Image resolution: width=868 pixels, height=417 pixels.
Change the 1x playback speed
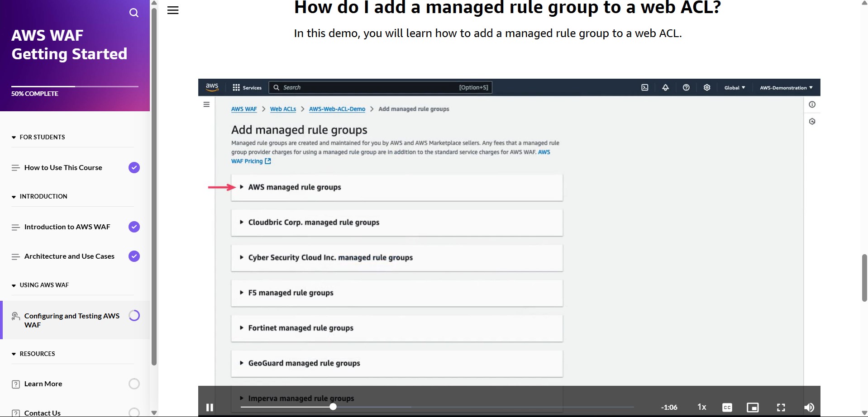[x=701, y=407]
